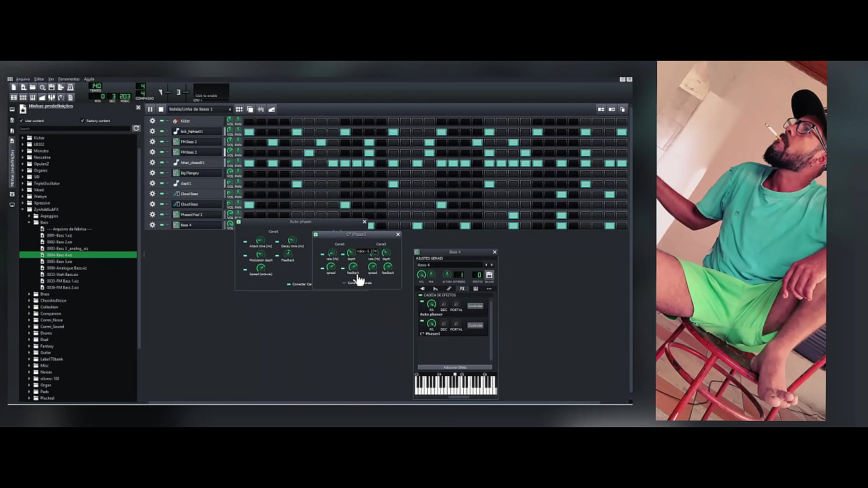Screen dimensions: 868x488
Task: Pause the beat/bassline playback
Action: (x=151, y=109)
